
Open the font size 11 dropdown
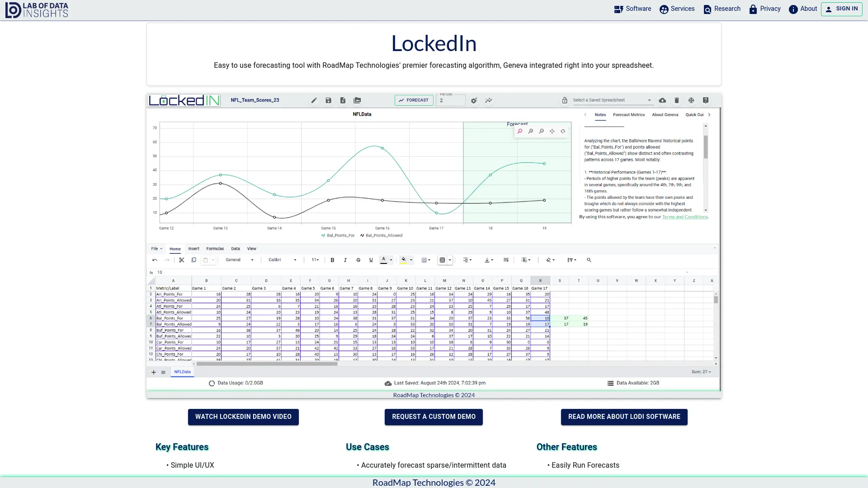point(315,260)
